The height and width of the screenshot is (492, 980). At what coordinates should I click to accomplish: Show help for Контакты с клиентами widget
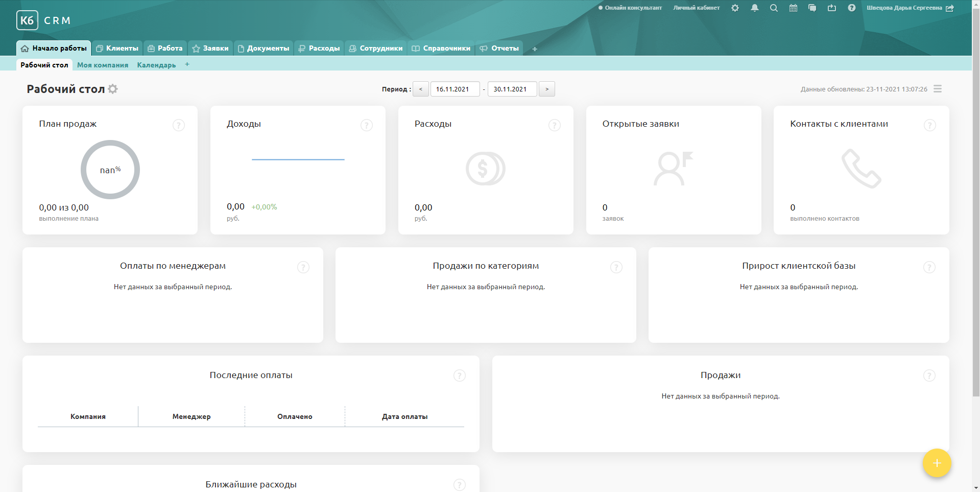[x=930, y=125]
